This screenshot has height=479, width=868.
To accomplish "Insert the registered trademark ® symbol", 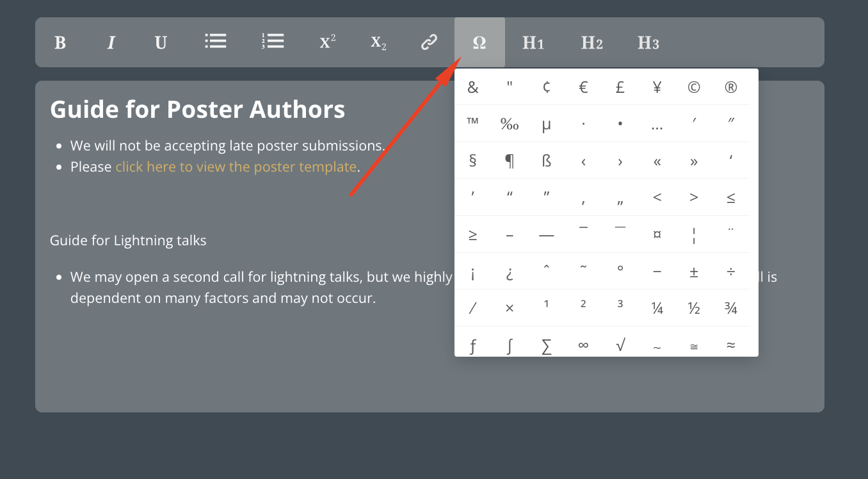I will click(730, 87).
